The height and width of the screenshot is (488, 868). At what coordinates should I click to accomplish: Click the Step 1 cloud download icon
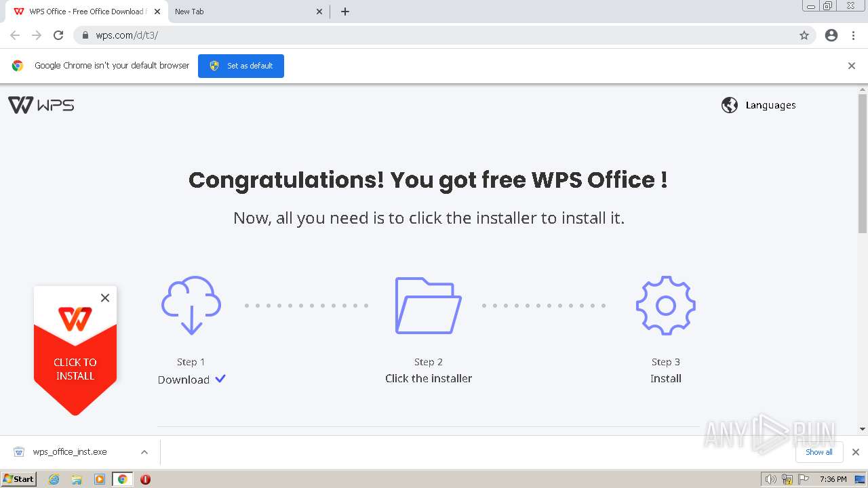tap(191, 305)
